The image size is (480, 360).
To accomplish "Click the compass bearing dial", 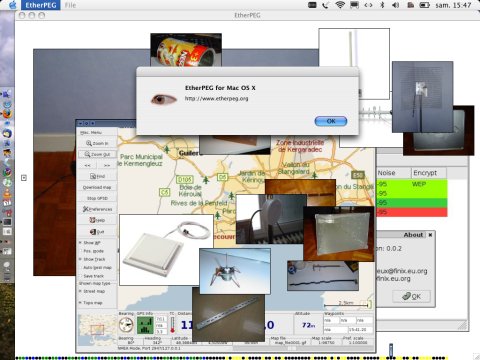I will tap(126, 325).
